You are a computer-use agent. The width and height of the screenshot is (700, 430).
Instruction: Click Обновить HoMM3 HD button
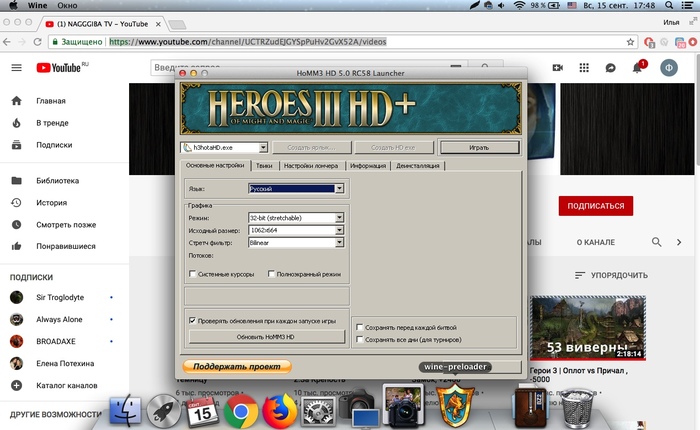(x=266, y=337)
